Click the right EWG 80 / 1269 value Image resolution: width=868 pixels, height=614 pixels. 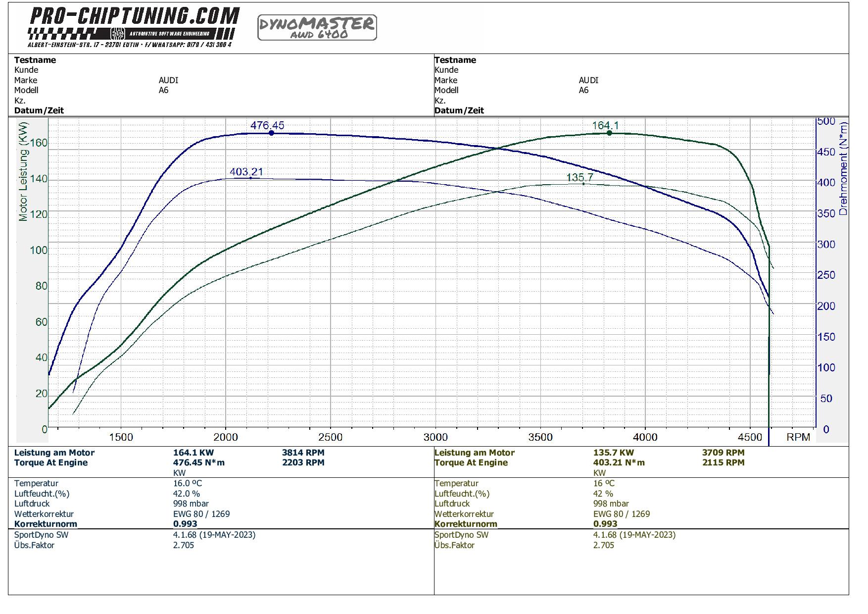(x=621, y=514)
